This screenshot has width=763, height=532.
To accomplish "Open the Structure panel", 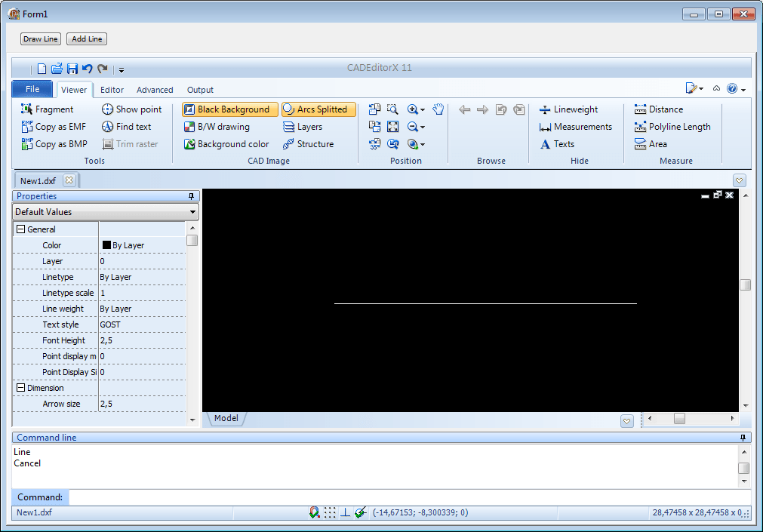I will pos(308,144).
